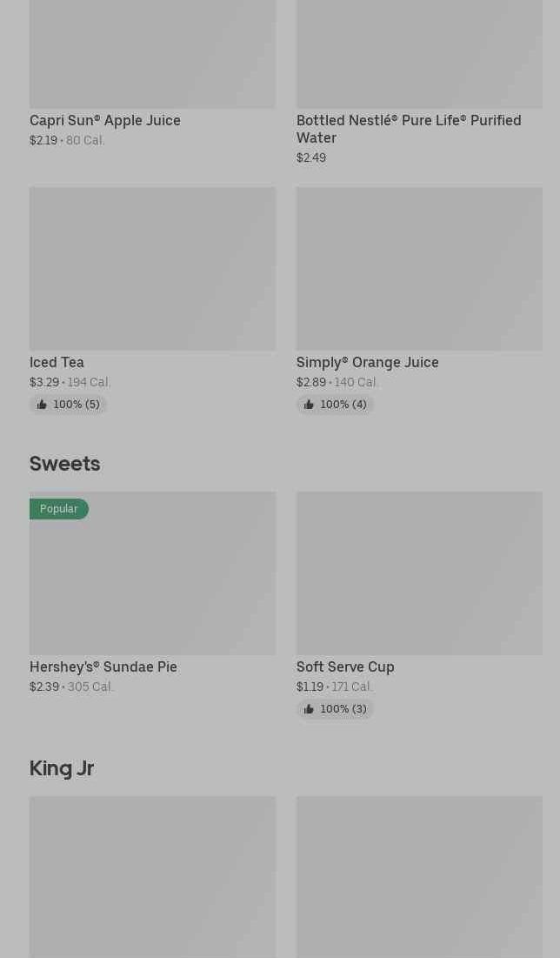Viewport: 560px width, 958px height.
Task: Click the Hershey's Sundae Pie name
Action: (x=103, y=667)
